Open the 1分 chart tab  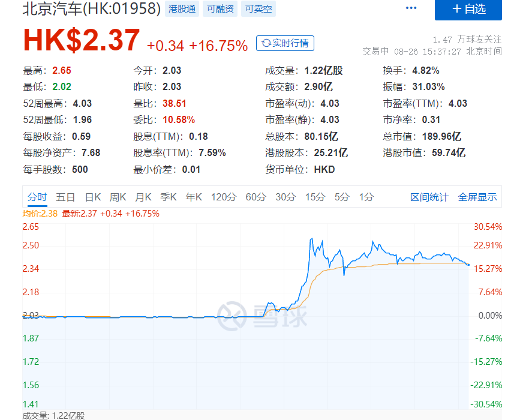366,197
